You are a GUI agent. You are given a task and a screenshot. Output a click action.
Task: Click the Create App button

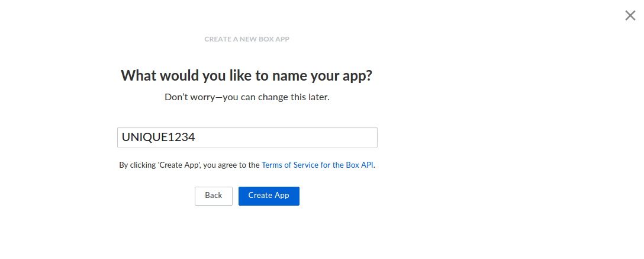[269, 196]
